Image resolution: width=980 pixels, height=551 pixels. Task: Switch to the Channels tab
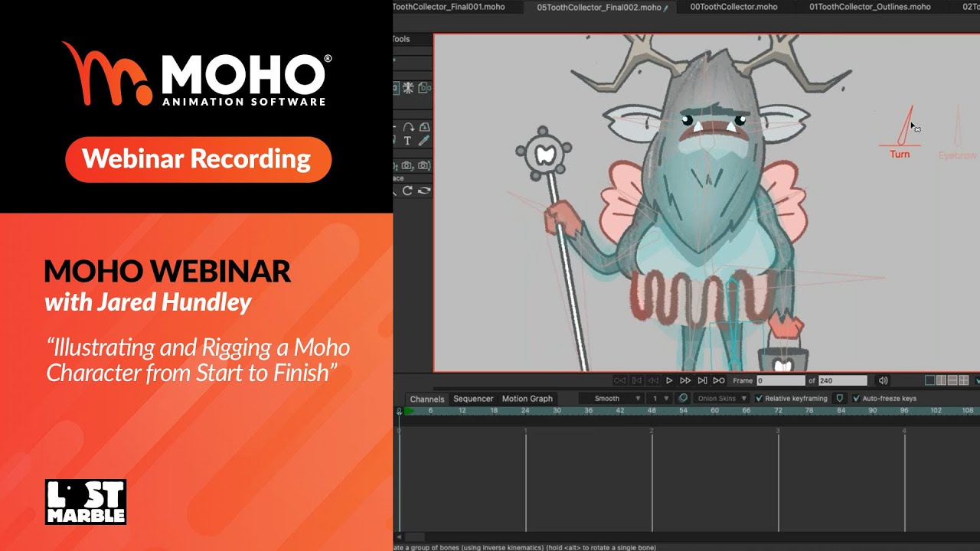(426, 399)
